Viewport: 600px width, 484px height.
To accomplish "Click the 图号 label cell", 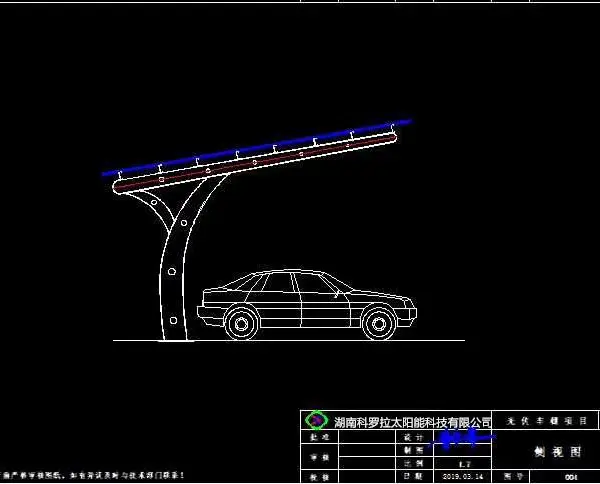I will pos(511,476).
